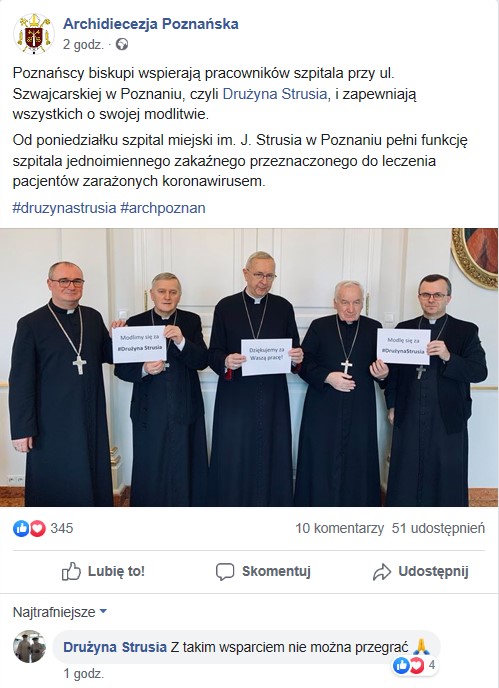Image resolution: width=499 pixels, height=688 pixels.
Task: Click the Skomentuj button label
Action: [276, 571]
